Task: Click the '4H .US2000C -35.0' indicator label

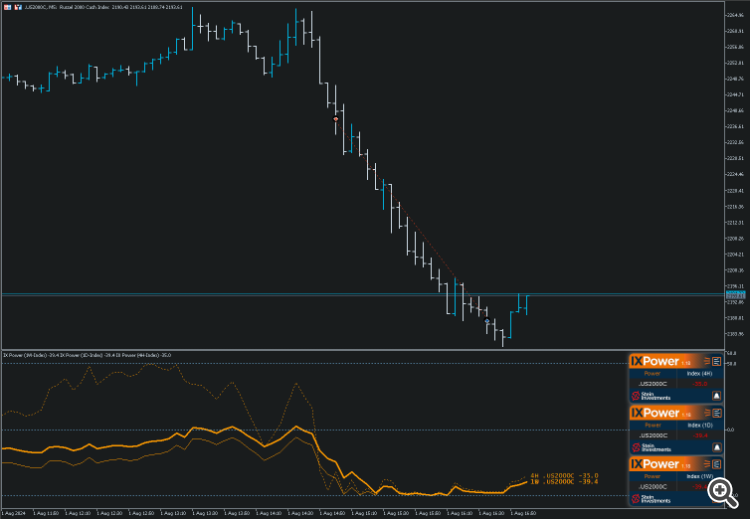Action: pyautogui.click(x=564, y=475)
